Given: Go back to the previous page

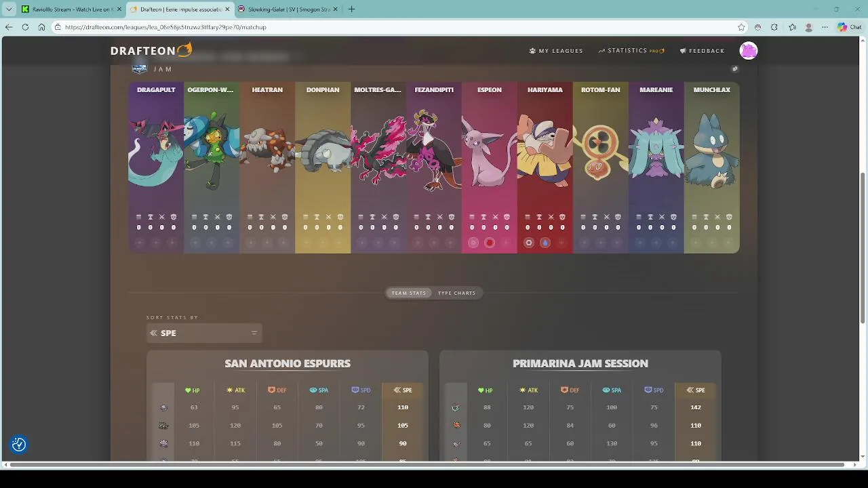Looking at the screenshot, I should click(9, 27).
